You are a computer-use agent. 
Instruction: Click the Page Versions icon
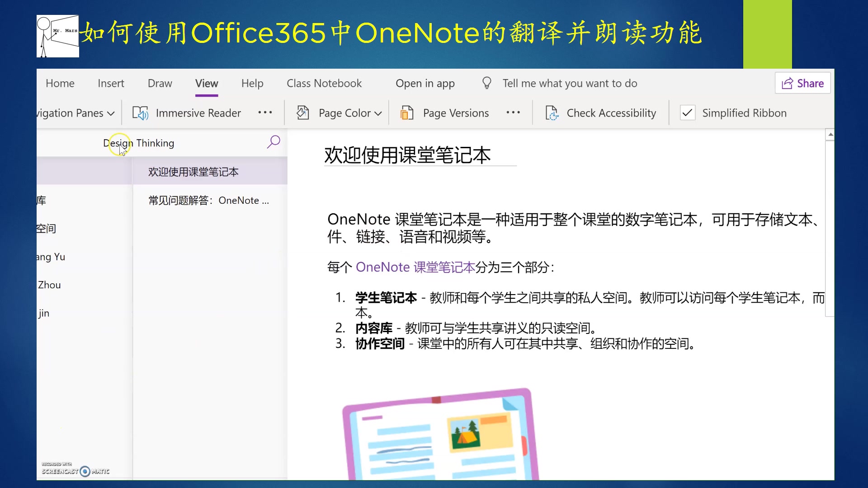coord(407,113)
